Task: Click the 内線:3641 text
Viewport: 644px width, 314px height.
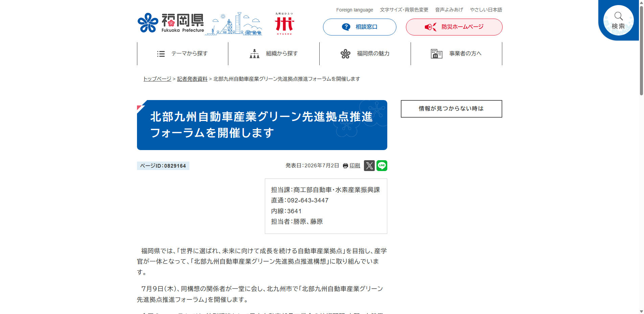Action: coord(286,211)
